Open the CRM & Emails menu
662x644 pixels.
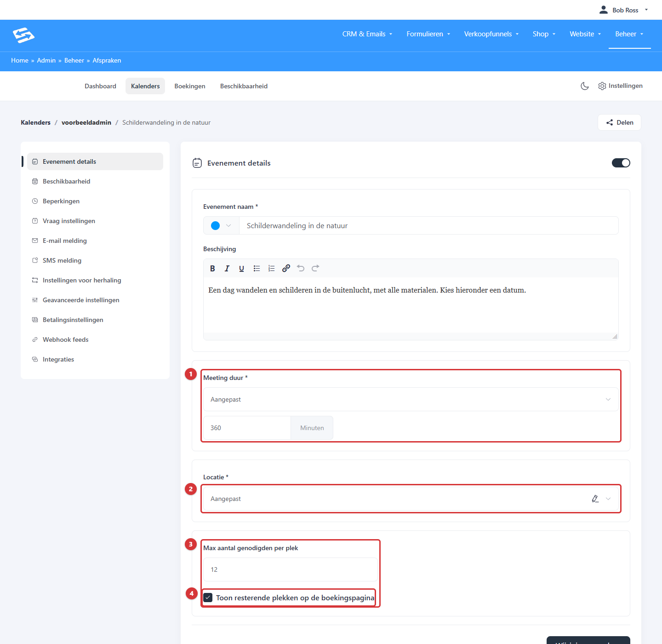pyautogui.click(x=367, y=34)
